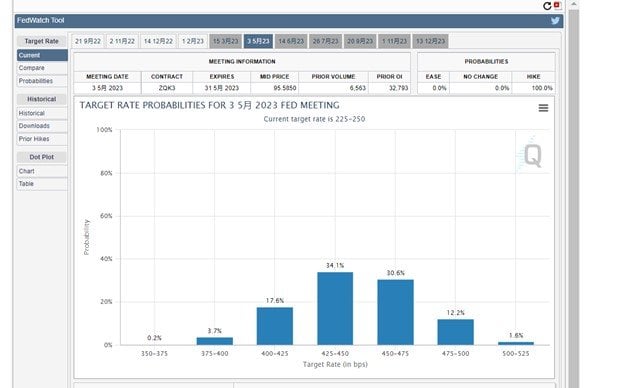This screenshot has height=388, width=624.
Task: Select the 21 9月22 meeting tab
Action: pos(88,41)
